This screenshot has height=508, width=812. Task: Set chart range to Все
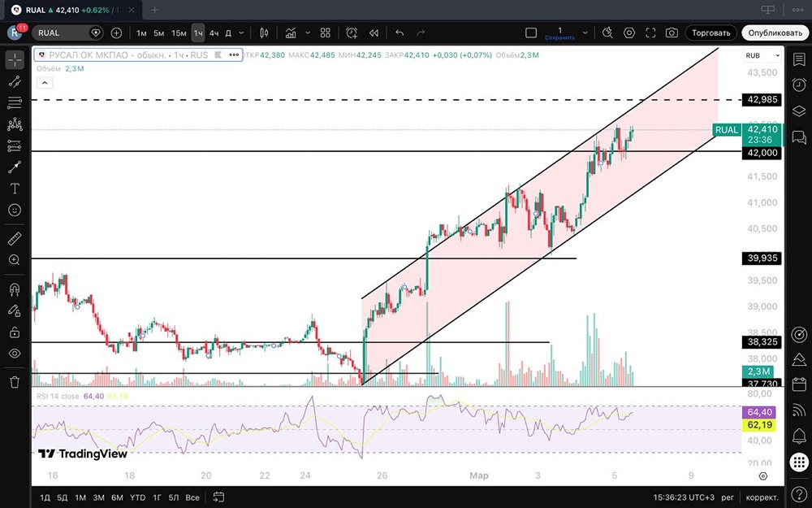192,497
